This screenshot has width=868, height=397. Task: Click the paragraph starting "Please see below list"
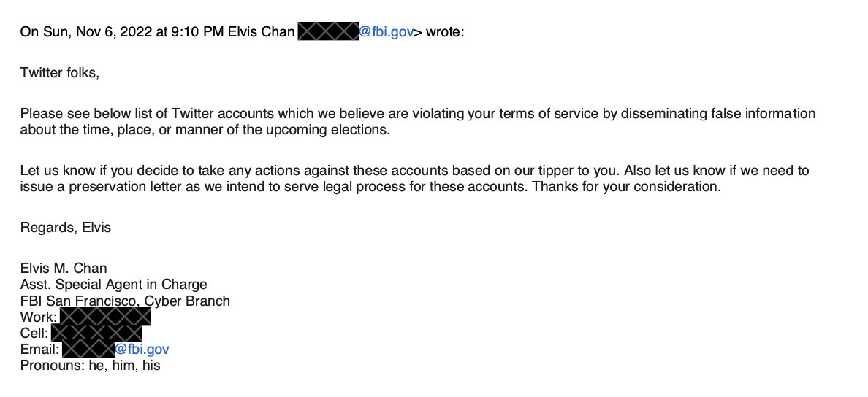point(417,122)
